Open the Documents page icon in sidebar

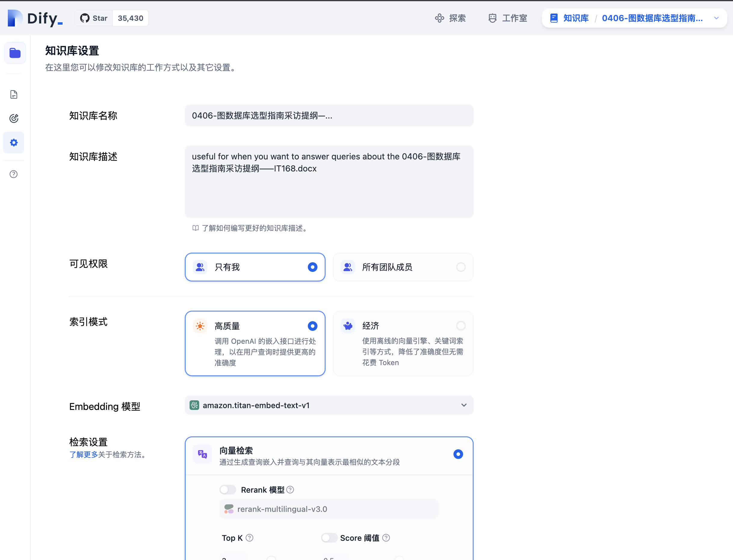point(14,95)
